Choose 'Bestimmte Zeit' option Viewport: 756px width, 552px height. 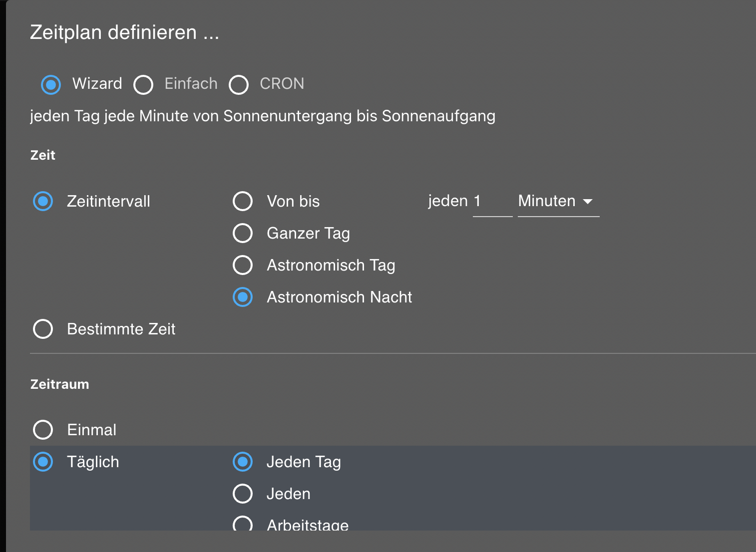coord(43,329)
